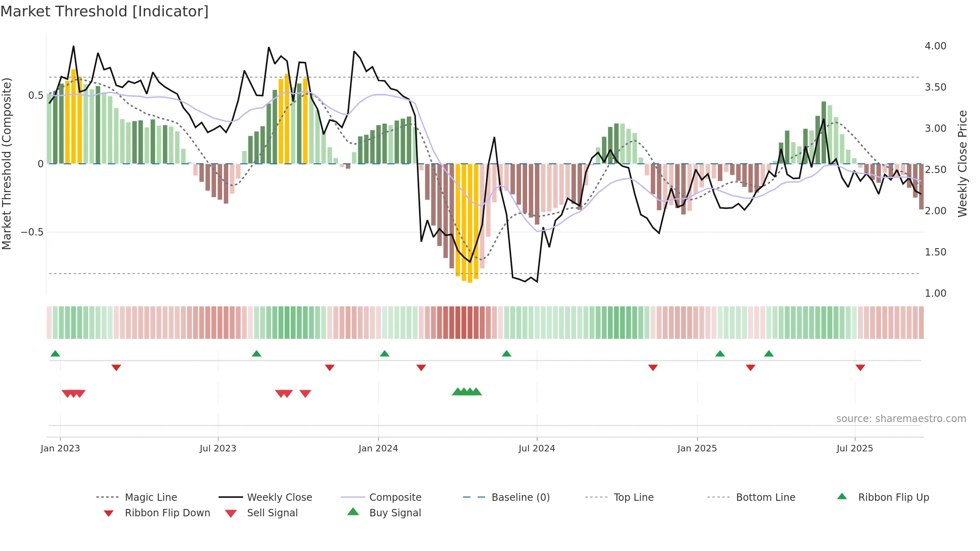Click the Weekly Close Price axis title

[x=962, y=163]
